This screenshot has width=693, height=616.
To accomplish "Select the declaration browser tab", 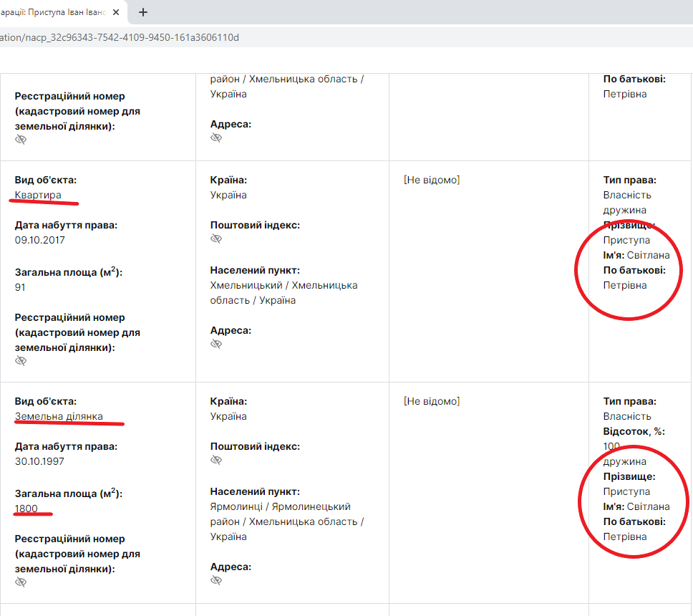I will (x=54, y=12).
